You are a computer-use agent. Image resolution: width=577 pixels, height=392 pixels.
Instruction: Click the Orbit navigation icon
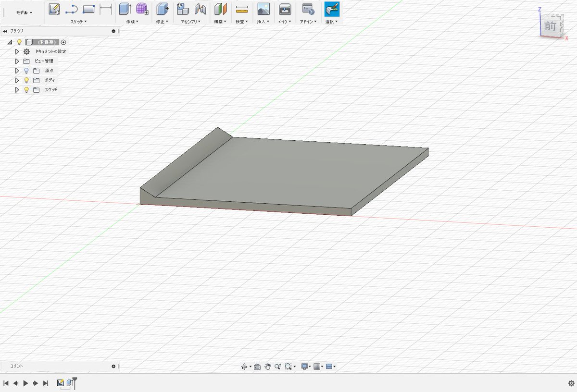click(x=245, y=367)
